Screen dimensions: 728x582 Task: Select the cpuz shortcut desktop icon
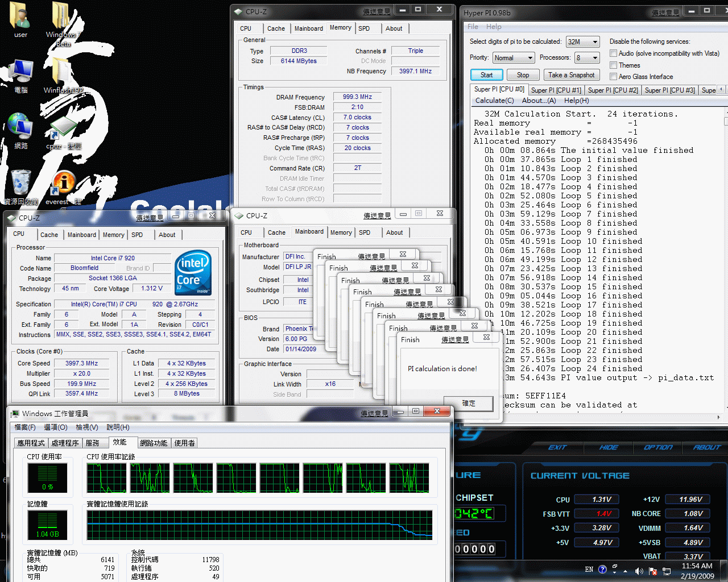pos(63,132)
